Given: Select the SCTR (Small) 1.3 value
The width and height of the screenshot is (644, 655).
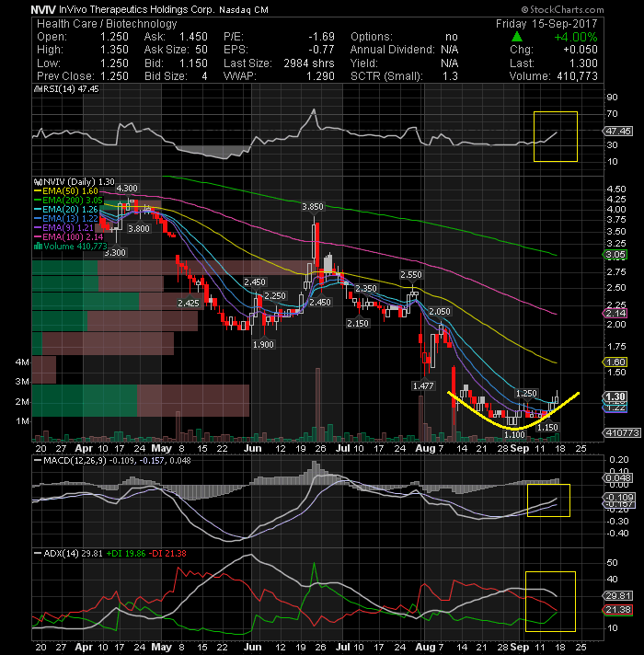Looking at the screenshot, I should pyautogui.click(x=450, y=76).
